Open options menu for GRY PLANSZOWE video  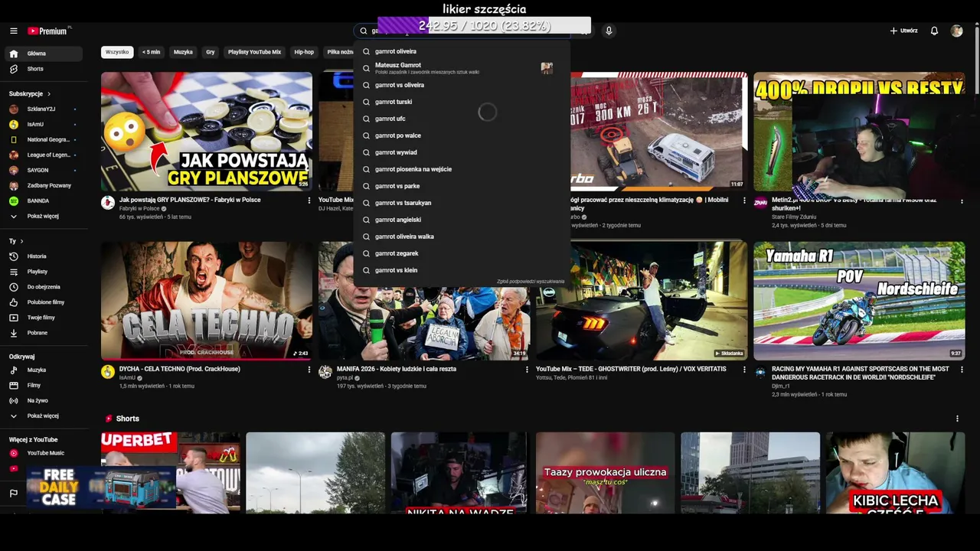(309, 201)
